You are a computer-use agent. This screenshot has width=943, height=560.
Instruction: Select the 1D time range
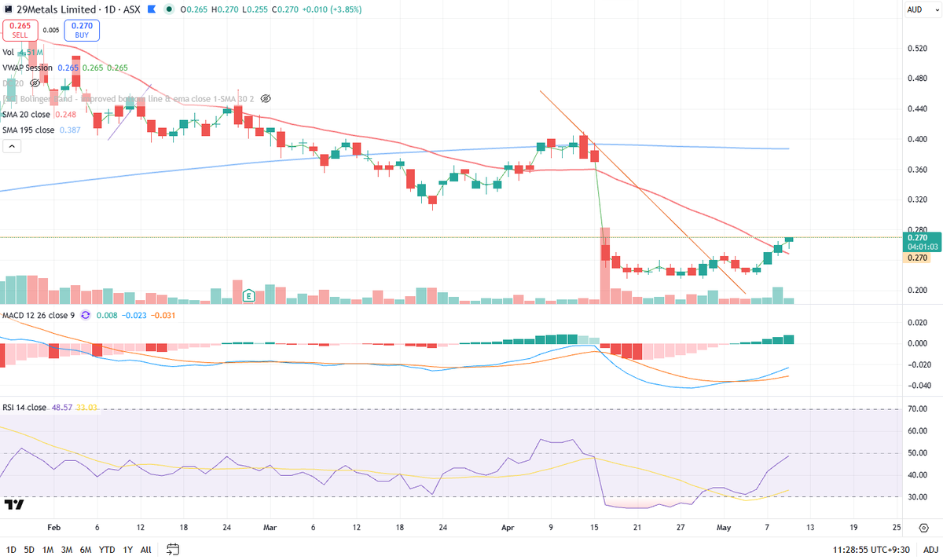[x=11, y=549]
